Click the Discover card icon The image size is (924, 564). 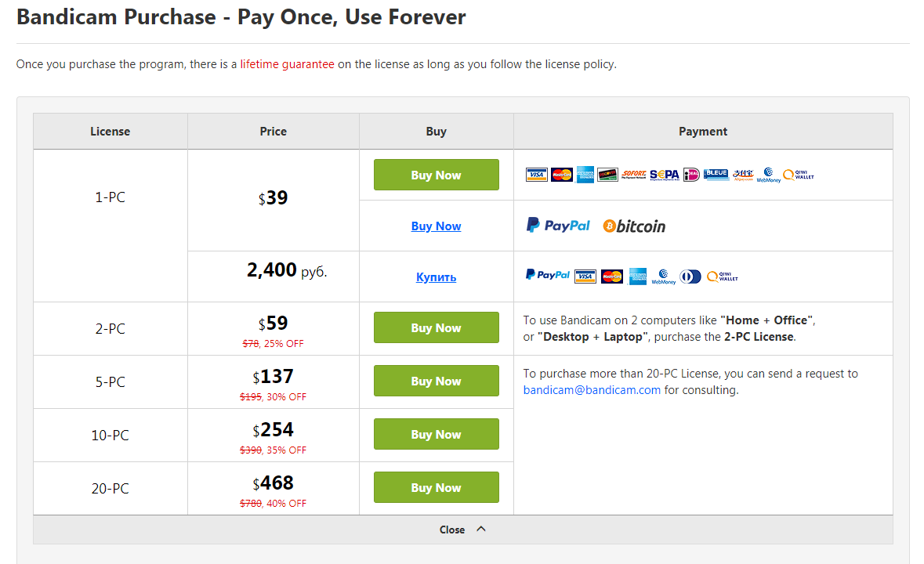tap(607, 175)
